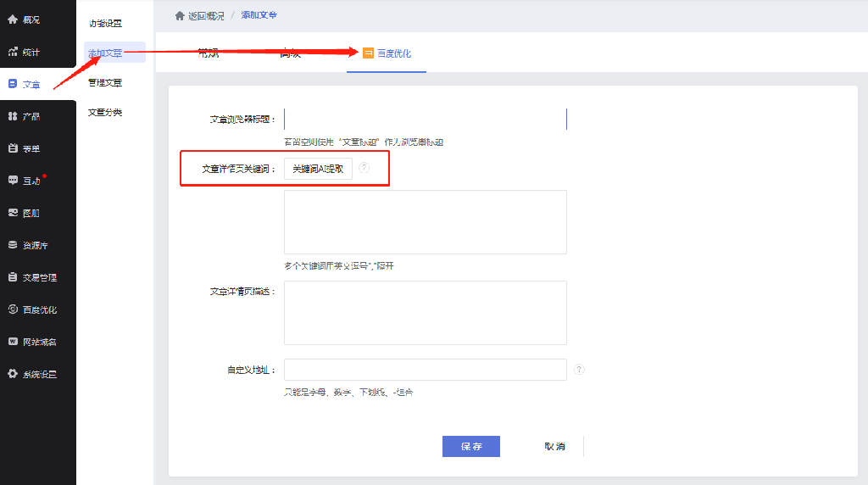Switch to the 高级 tab
Image resolution: width=868 pixels, height=485 pixels.
coord(291,53)
